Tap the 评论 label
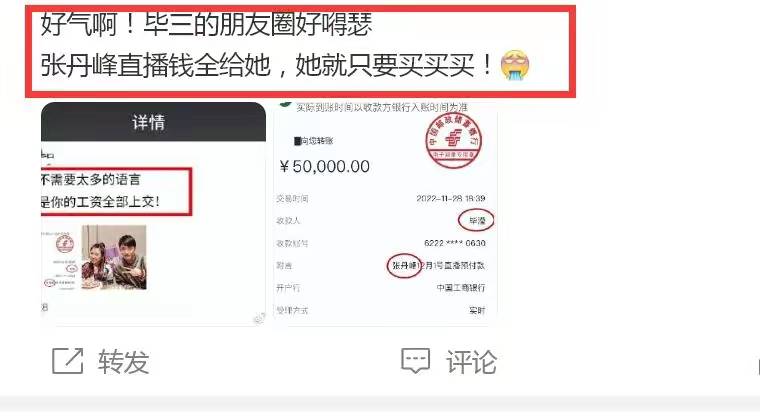 (x=472, y=362)
